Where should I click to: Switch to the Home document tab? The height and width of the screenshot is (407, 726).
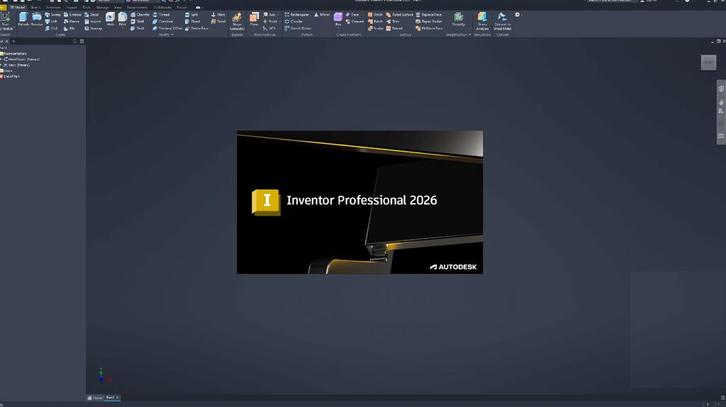click(95, 398)
